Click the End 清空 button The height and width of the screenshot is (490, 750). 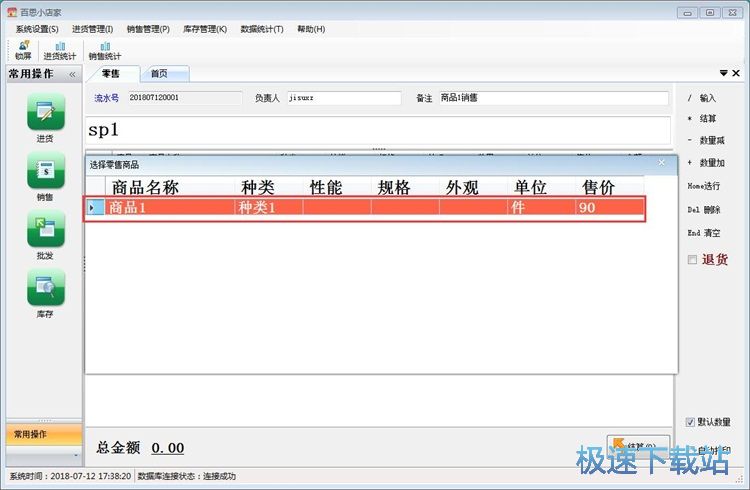point(704,233)
